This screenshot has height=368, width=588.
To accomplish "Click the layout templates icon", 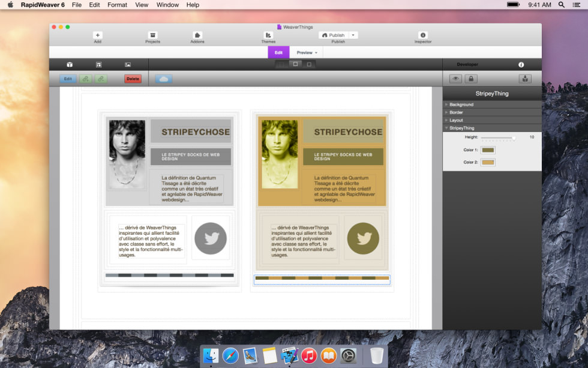I will tap(98, 64).
